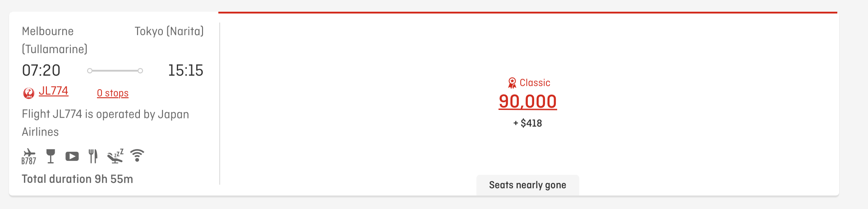The width and height of the screenshot is (868, 209).
Task: Click the route line between times
Action: coord(115,71)
